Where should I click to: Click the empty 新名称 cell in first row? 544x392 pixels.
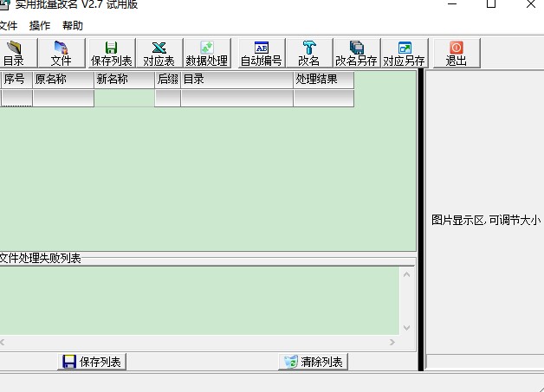124,98
